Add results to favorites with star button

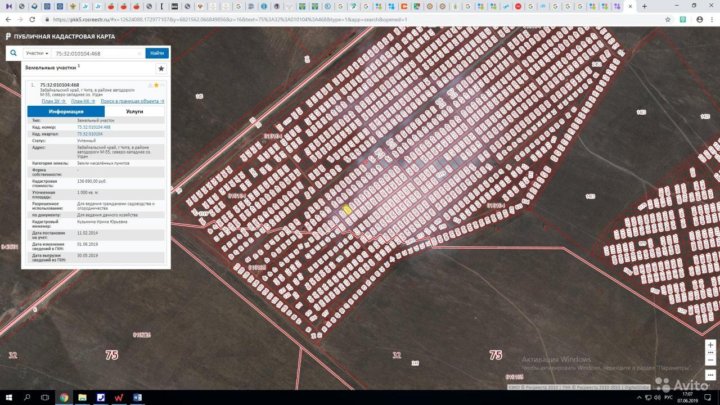coord(161,68)
